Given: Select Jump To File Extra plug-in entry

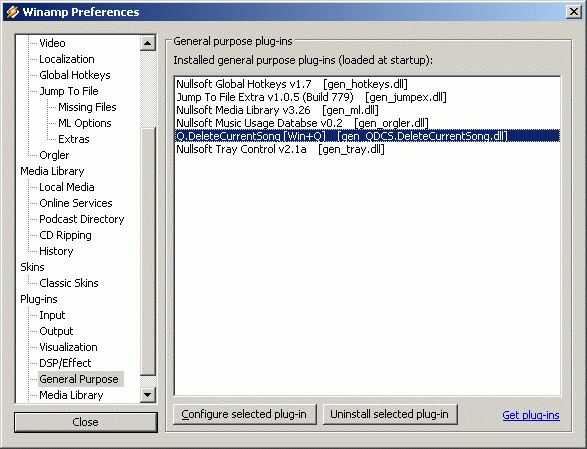Looking at the screenshot, I should [x=367, y=97].
